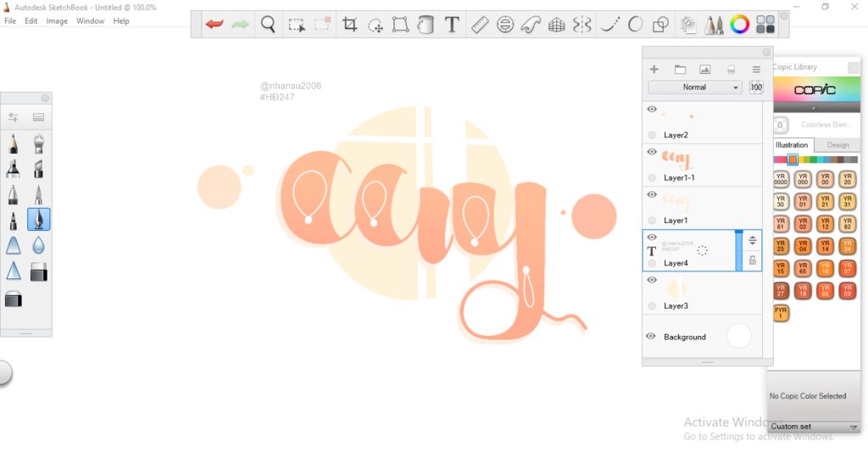This screenshot has height=464, width=868.
Task: Close the Layer Editor panel
Action: coord(766,52)
